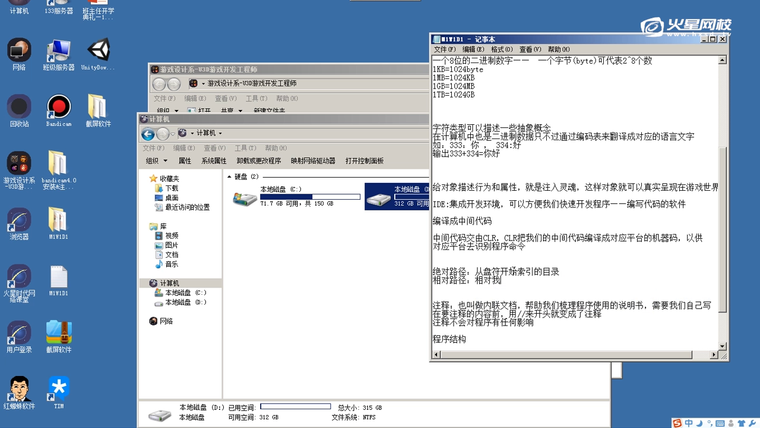Launch the TIM desktop application
Image resolution: width=760 pixels, height=428 pixels.
coord(58,389)
